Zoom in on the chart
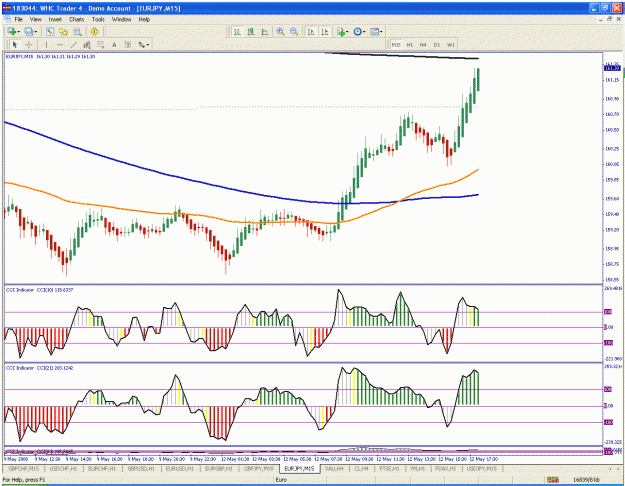This screenshot has height=486, width=625. (x=281, y=31)
